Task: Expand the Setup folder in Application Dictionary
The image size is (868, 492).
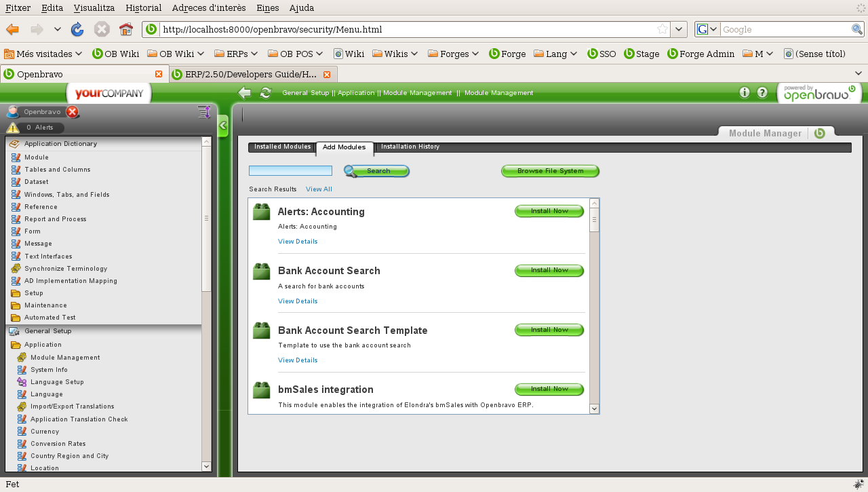Action: [34, 293]
